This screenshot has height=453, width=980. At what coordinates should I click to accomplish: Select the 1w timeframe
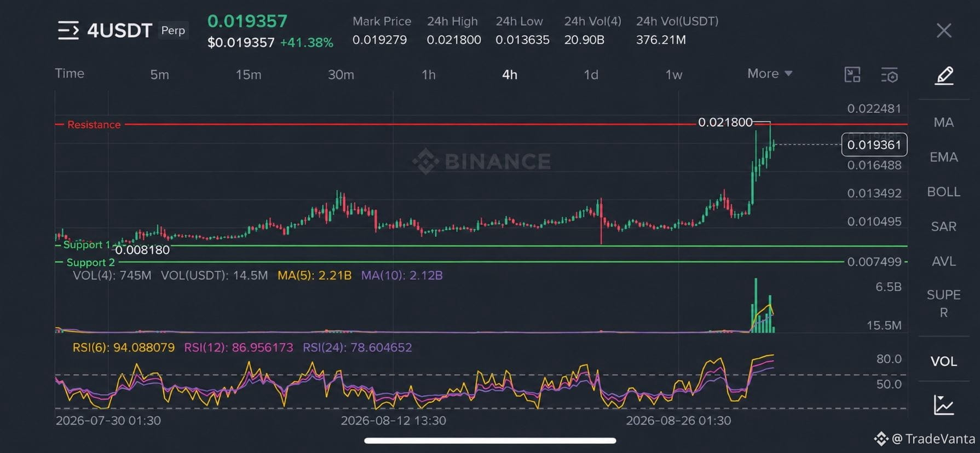pos(674,74)
